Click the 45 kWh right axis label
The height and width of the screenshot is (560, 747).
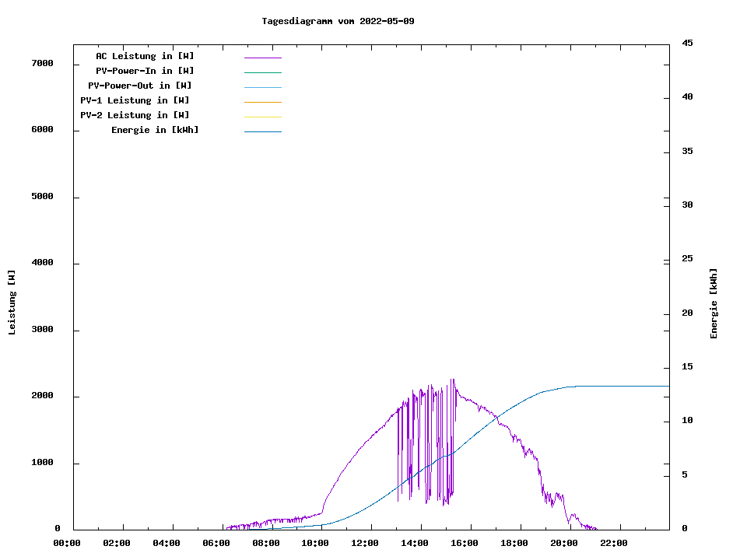click(687, 44)
